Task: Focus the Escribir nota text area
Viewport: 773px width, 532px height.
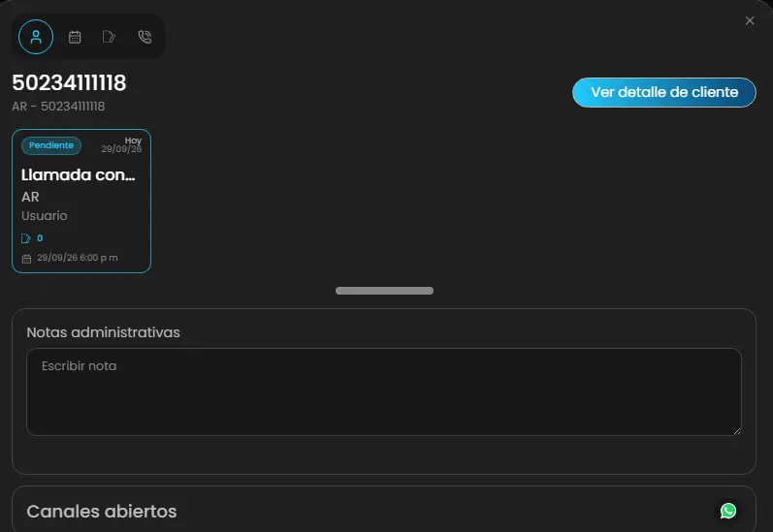Action: click(384, 391)
